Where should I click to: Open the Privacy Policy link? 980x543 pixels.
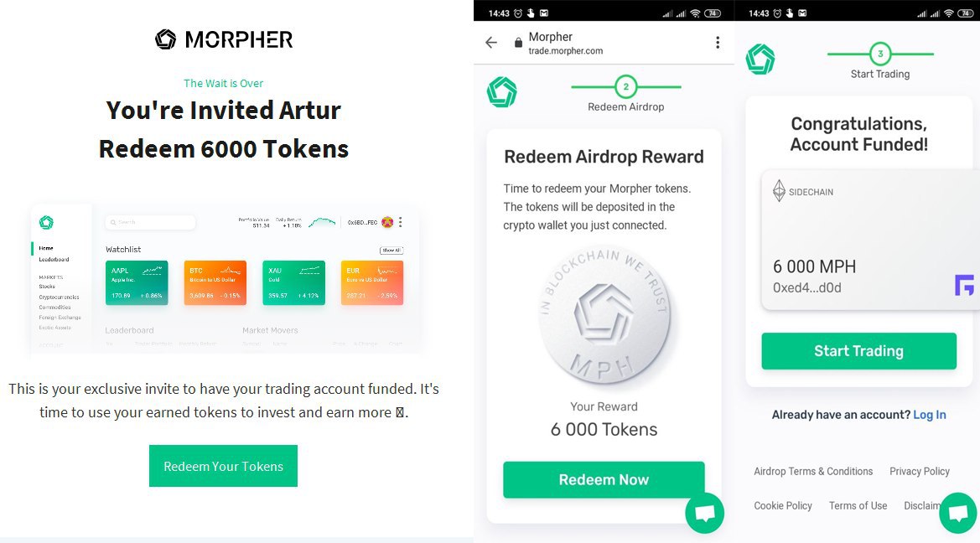(x=920, y=471)
